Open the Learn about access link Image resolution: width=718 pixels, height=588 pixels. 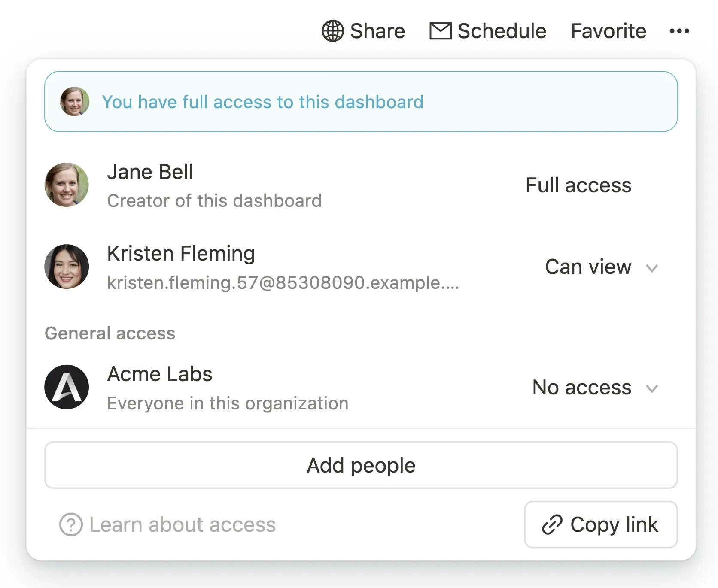[x=182, y=524]
